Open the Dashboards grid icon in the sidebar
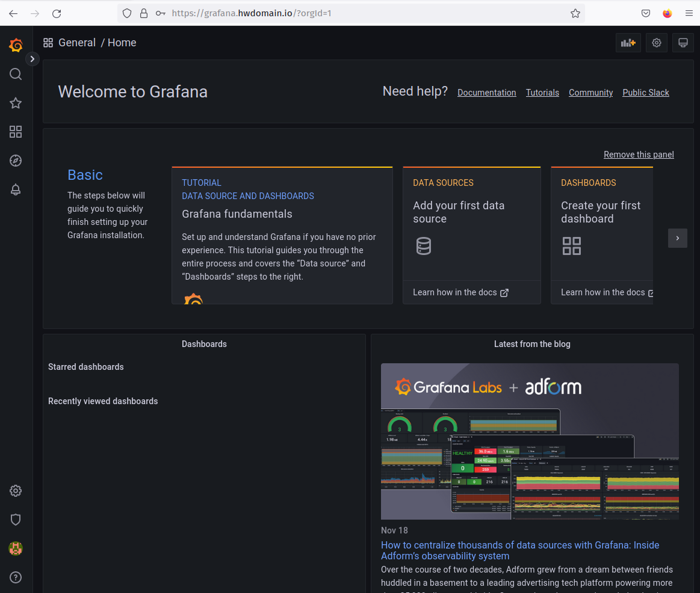Screen dimensions: 700x593 click(x=16, y=132)
